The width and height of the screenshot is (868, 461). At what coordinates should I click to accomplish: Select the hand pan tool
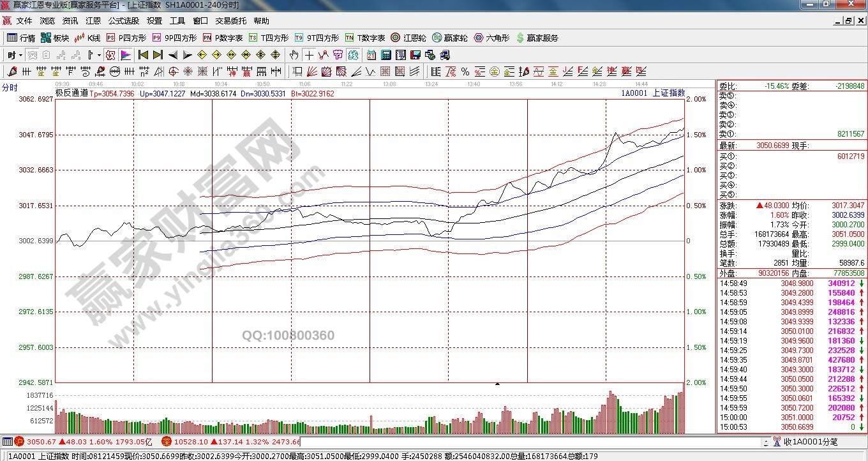(x=294, y=55)
